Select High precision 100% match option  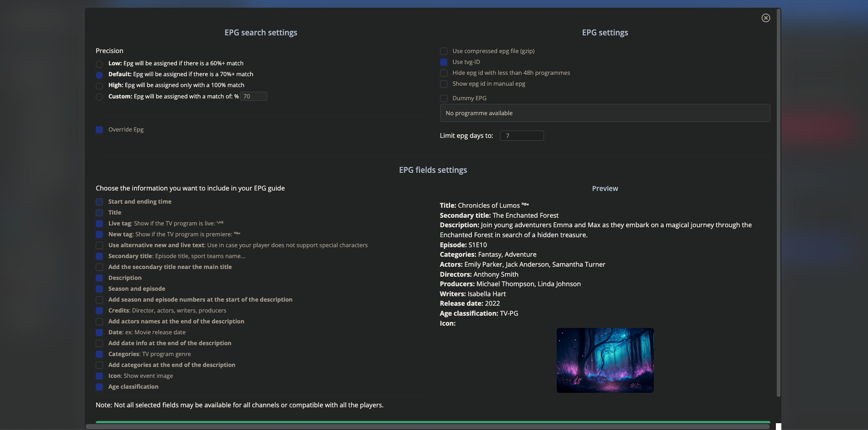(99, 86)
